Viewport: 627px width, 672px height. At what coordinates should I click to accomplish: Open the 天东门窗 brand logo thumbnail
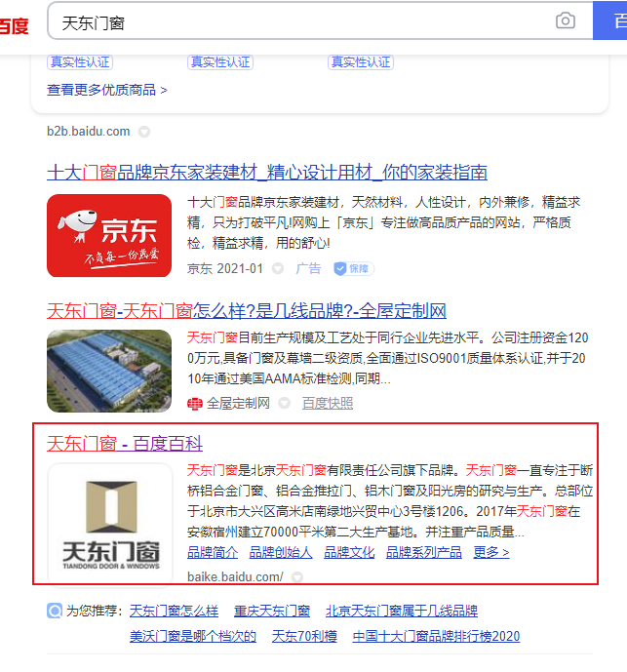pyautogui.click(x=110, y=524)
